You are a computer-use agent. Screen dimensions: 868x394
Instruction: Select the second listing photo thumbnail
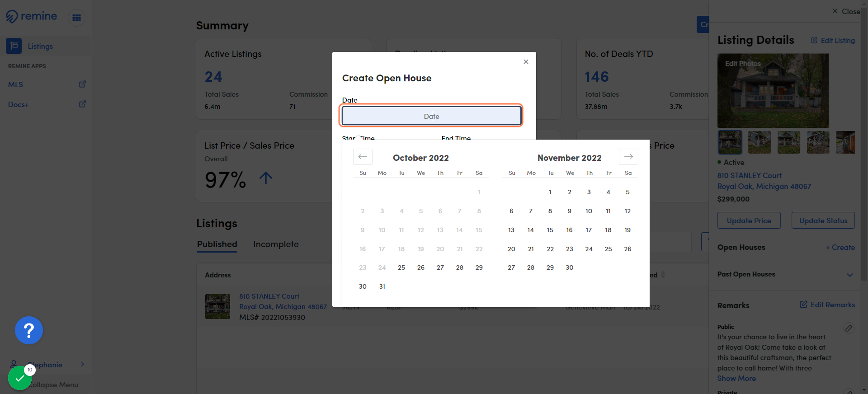(759, 142)
